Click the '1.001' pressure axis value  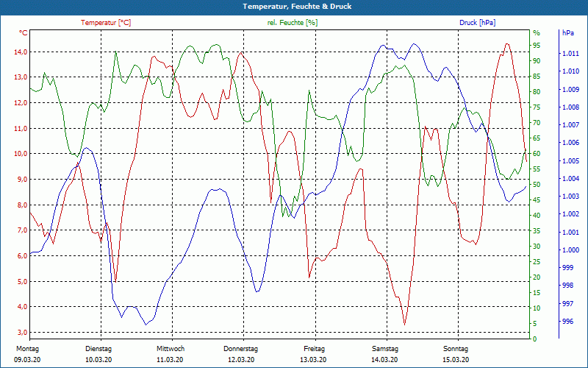click(x=570, y=232)
